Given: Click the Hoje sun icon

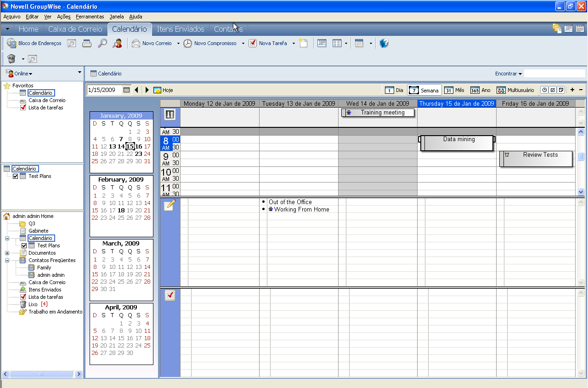Looking at the screenshot, I should (157, 91).
